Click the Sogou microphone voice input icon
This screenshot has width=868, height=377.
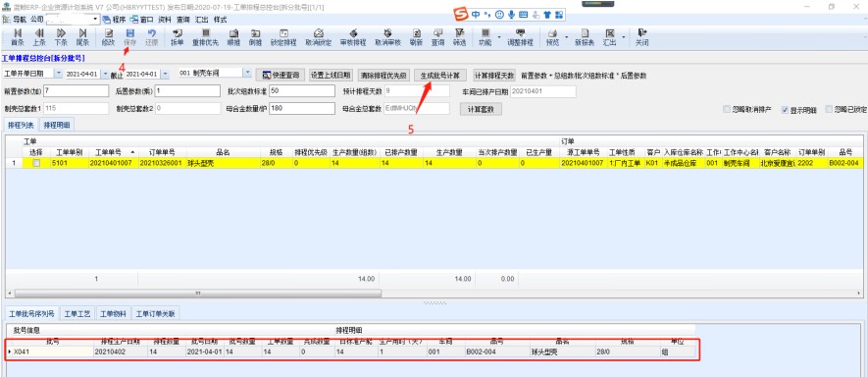point(511,15)
